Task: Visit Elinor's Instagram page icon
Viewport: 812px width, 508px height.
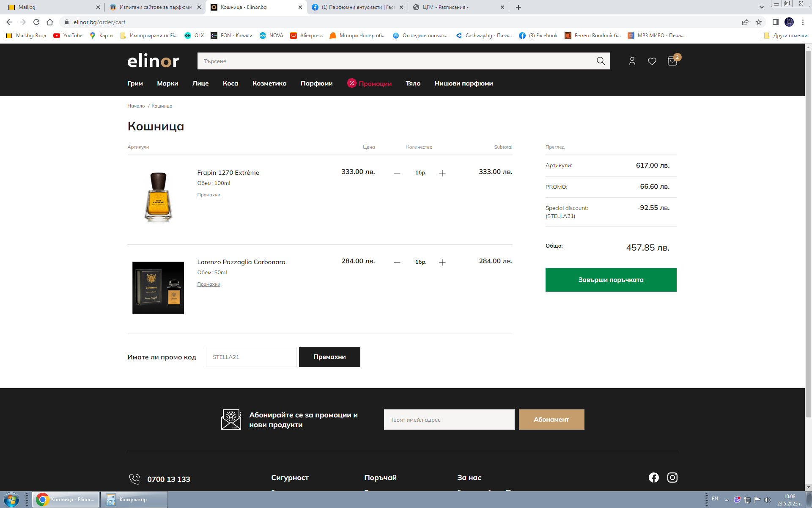Action: (x=672, y=478)
